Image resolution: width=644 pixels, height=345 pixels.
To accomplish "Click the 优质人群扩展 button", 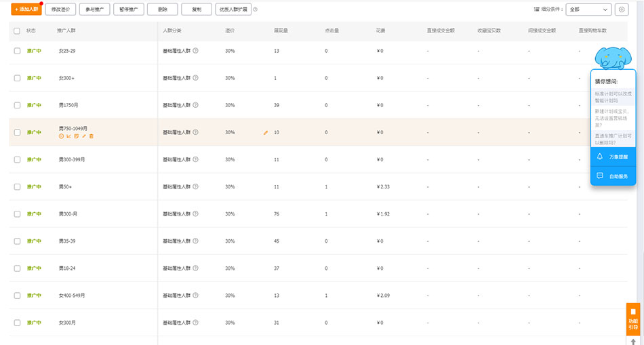I will point(233,9).
